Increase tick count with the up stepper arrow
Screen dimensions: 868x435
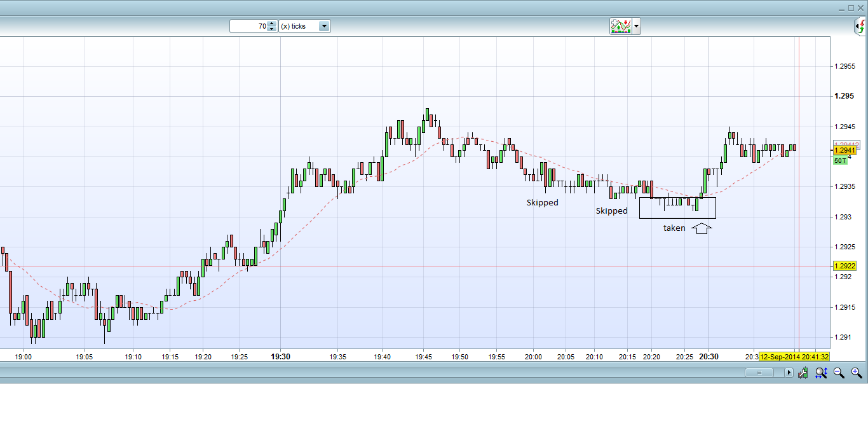pyautogui.click(x=272, y=24)
